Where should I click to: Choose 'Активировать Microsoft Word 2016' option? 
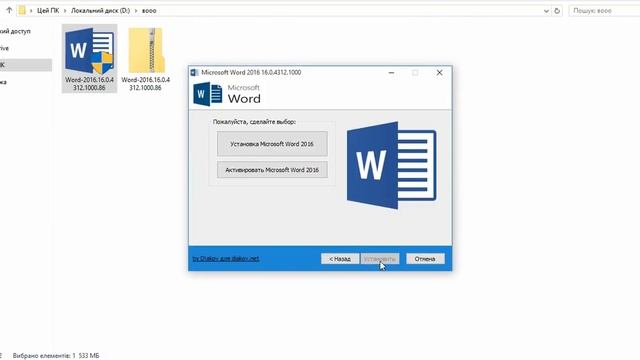point(272,170)
